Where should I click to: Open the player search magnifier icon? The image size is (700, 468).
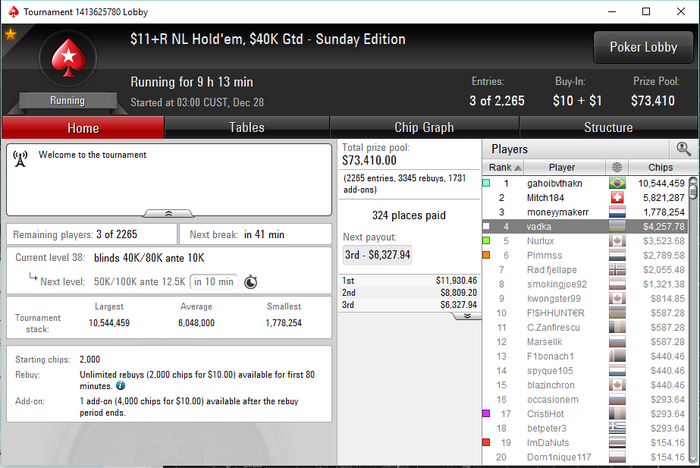[x=683, y=149]
